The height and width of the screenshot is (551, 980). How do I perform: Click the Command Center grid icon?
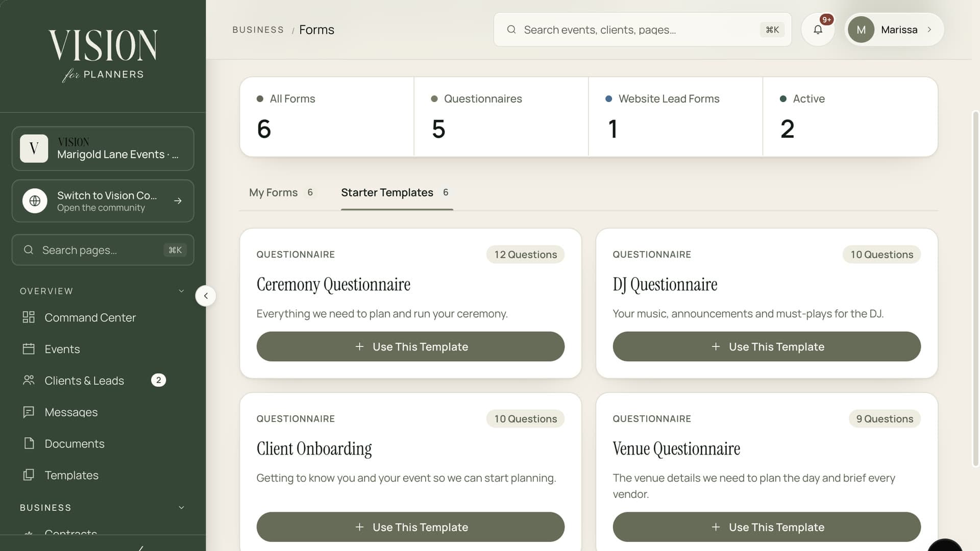29,317
